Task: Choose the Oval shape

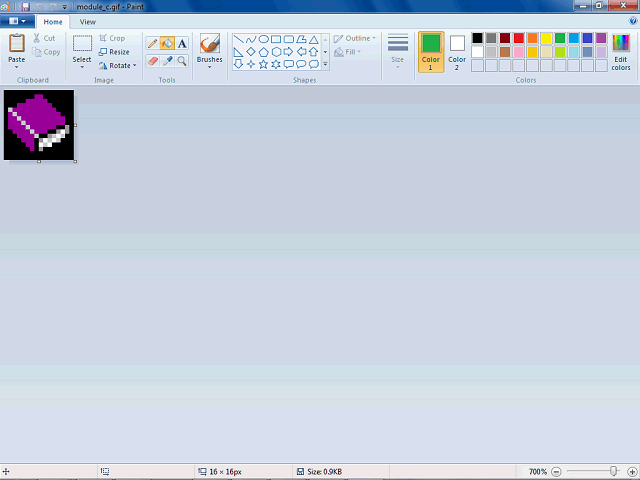Action: click(264, 39)
